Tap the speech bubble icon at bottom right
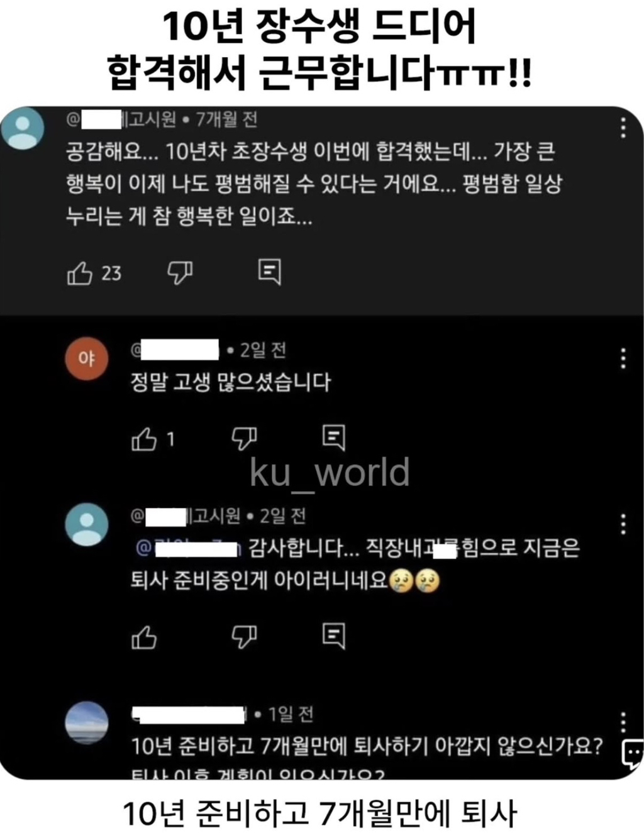Screen dimensions: 644x833 [x=632, y=754]
